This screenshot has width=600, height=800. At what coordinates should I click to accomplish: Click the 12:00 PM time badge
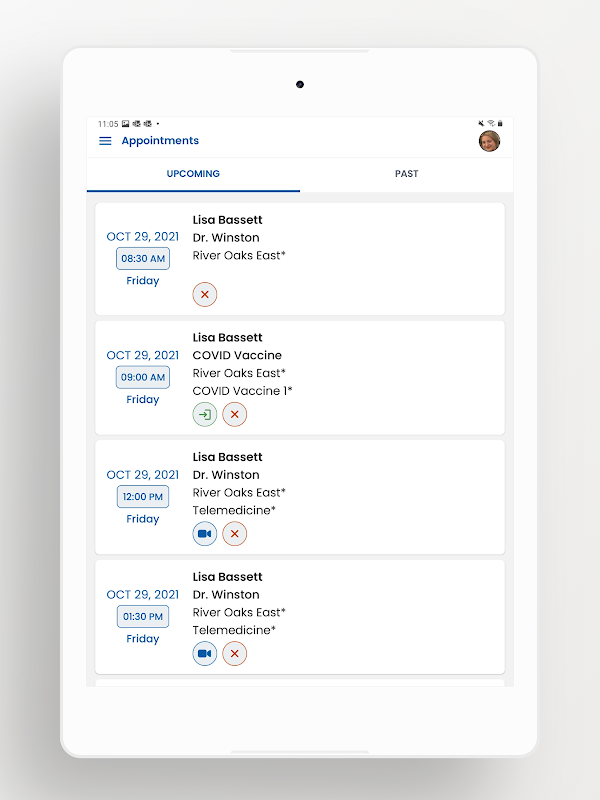143,496
